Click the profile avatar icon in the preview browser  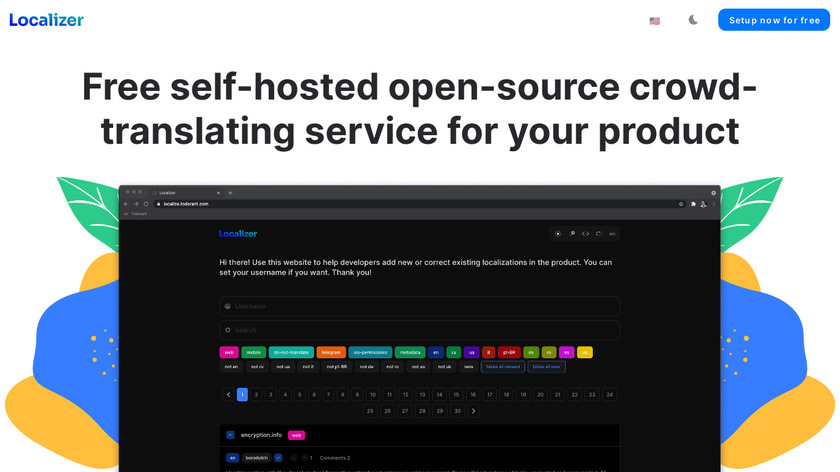click(703, 204)
